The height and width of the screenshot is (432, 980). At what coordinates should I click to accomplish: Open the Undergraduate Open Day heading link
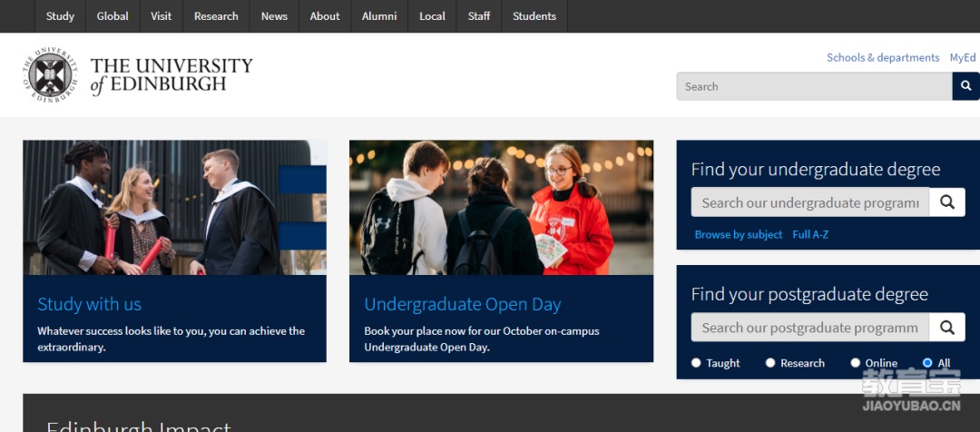[463, 304]
